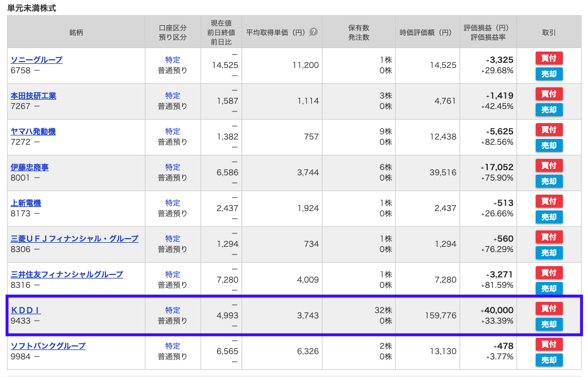Click 売却 for 上新電機
The height and width of the screenshot is (377, 588).
point(549,217)
